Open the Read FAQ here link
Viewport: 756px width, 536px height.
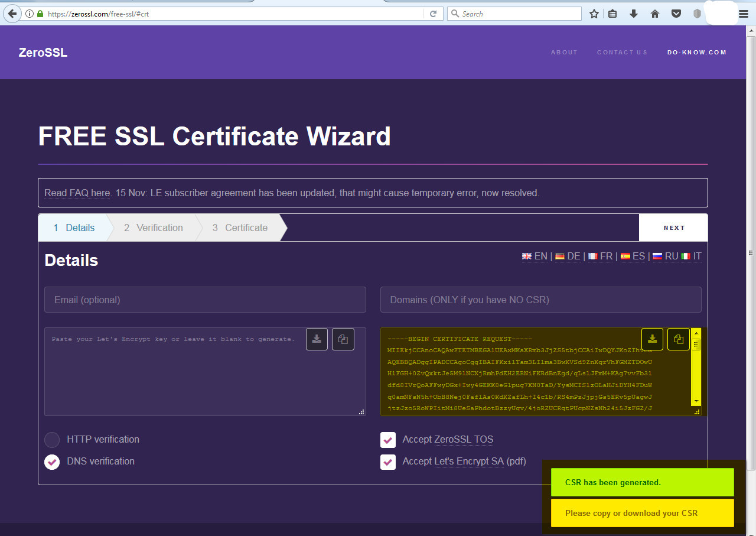77,193
